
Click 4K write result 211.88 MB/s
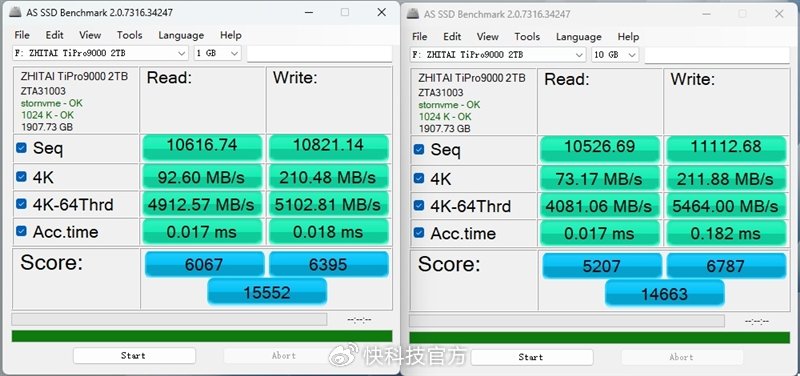[726, 179]
